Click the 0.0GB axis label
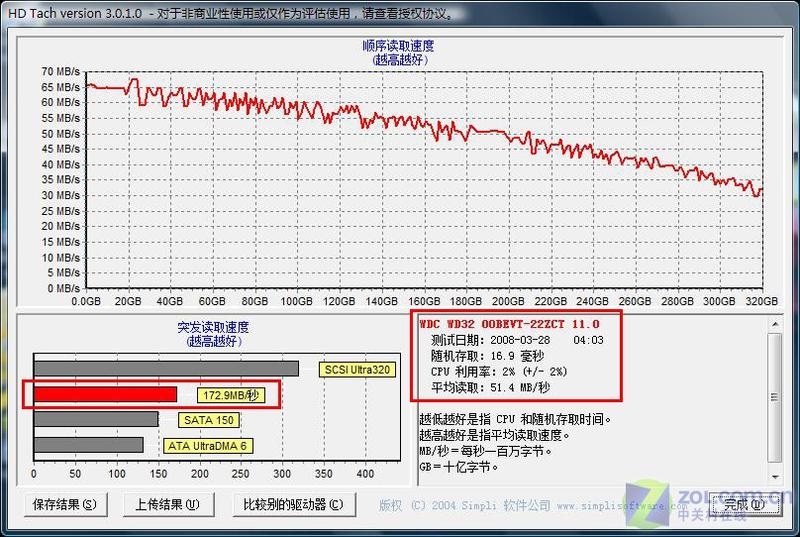Screen dimensions: 800x537 click(86, 301)
